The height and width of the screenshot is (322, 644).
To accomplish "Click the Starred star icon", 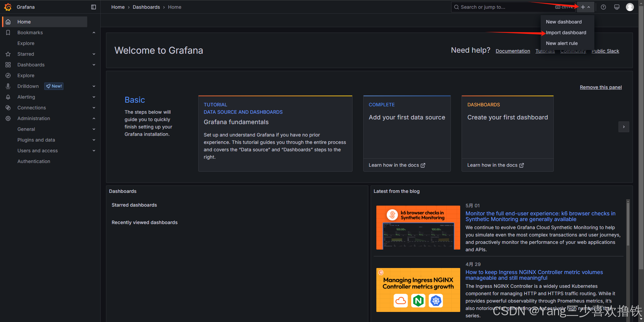I will coord(8,54).
